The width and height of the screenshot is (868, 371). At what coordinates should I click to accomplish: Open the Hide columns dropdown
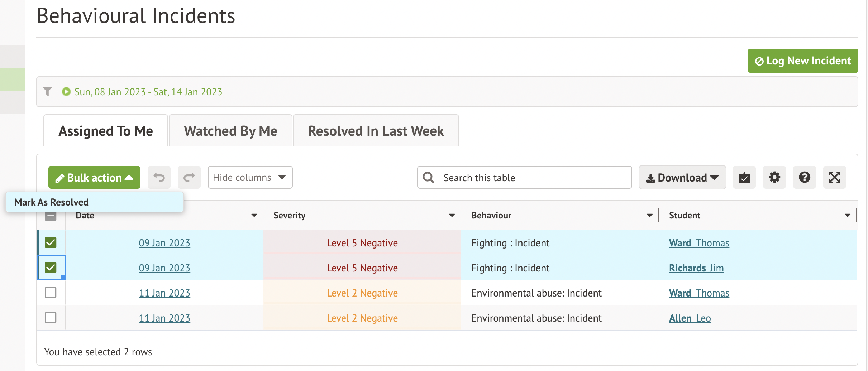pyautogui.click(x=250, y=177)
